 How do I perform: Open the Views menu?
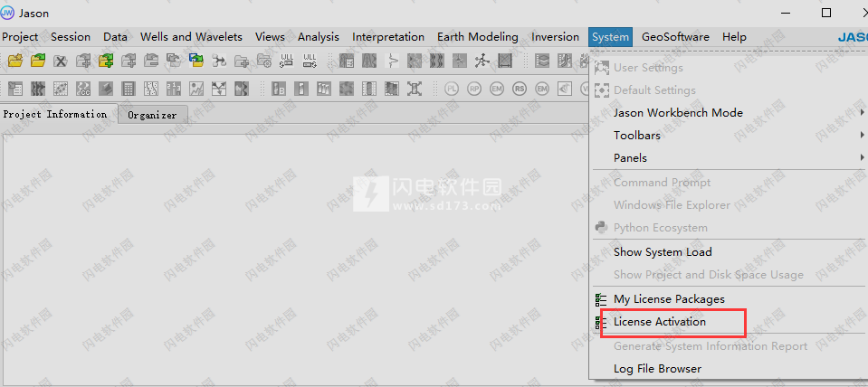[270, 37]
